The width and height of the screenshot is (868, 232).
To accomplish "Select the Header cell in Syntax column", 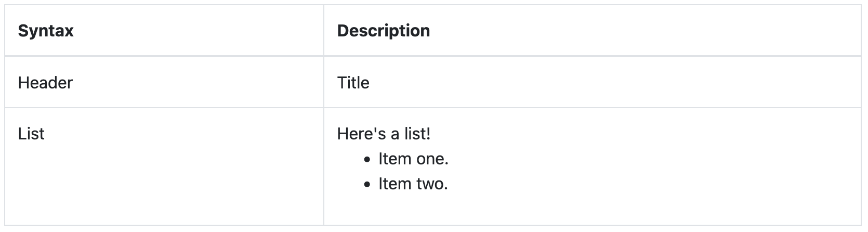I will coord(45,83).
